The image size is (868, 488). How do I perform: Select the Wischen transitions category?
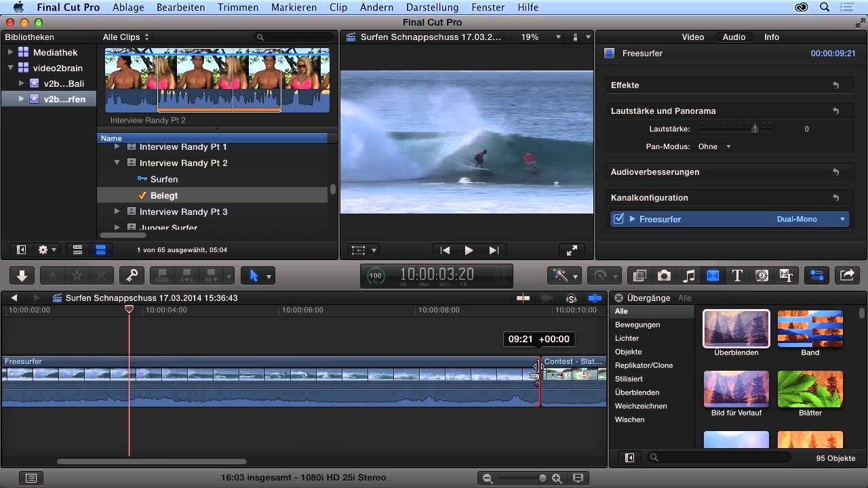[630, 420]
